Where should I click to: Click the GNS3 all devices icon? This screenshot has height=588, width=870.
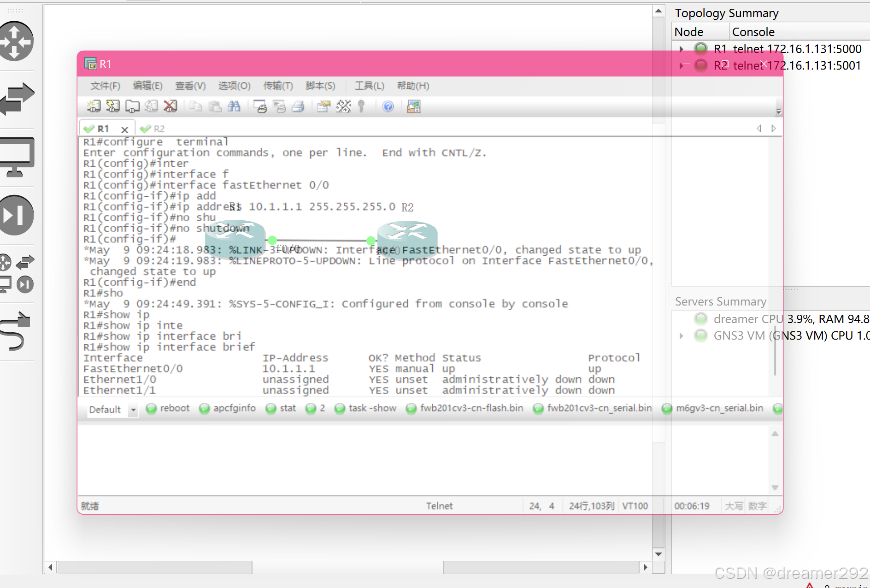click(x=17, y=274)
